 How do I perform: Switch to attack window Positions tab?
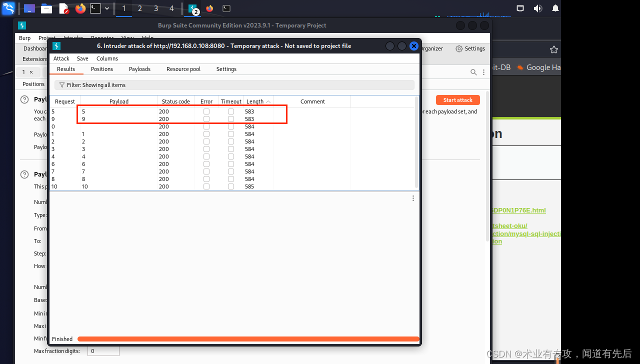[102, 69]
